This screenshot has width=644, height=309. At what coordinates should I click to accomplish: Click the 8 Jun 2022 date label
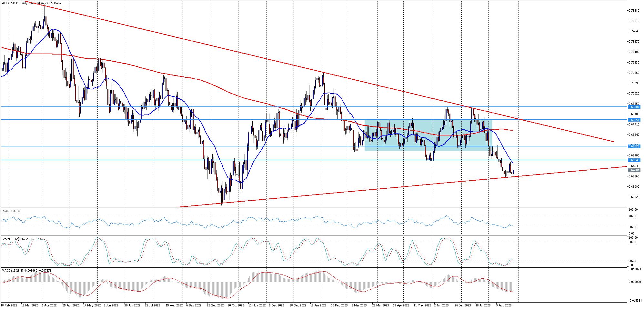tap(111, 305)
